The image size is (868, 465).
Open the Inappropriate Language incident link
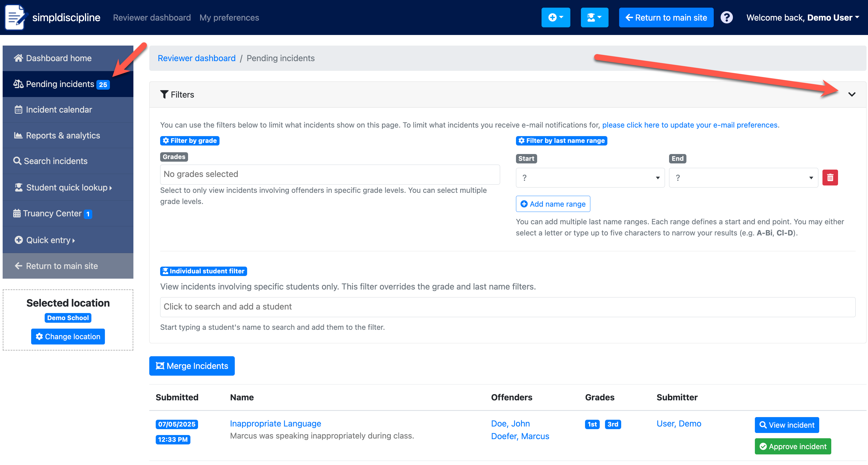click(x=275, y=423)
